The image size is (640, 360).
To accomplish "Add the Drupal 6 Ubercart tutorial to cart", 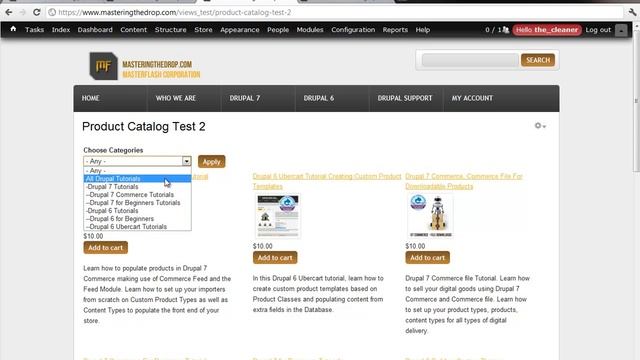I will (x=275, y=258).
